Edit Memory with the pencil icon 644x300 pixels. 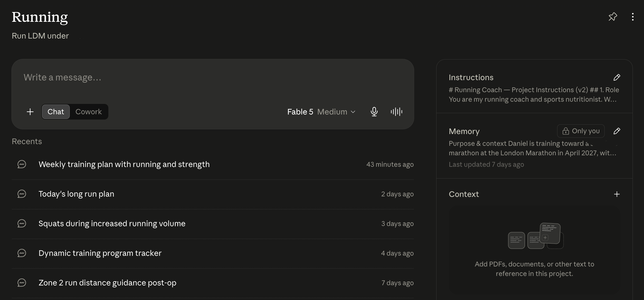coord(617,131)
